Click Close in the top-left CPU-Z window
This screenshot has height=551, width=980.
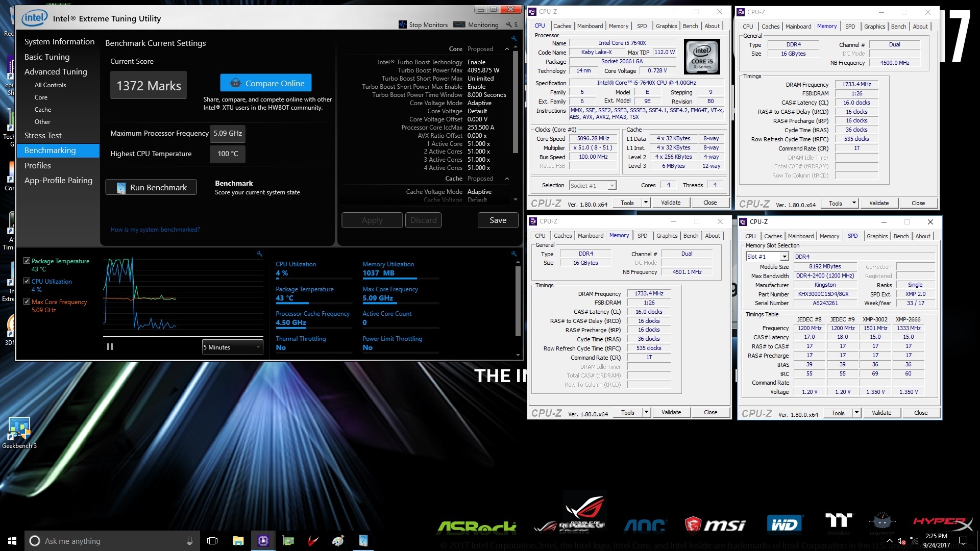709,203
